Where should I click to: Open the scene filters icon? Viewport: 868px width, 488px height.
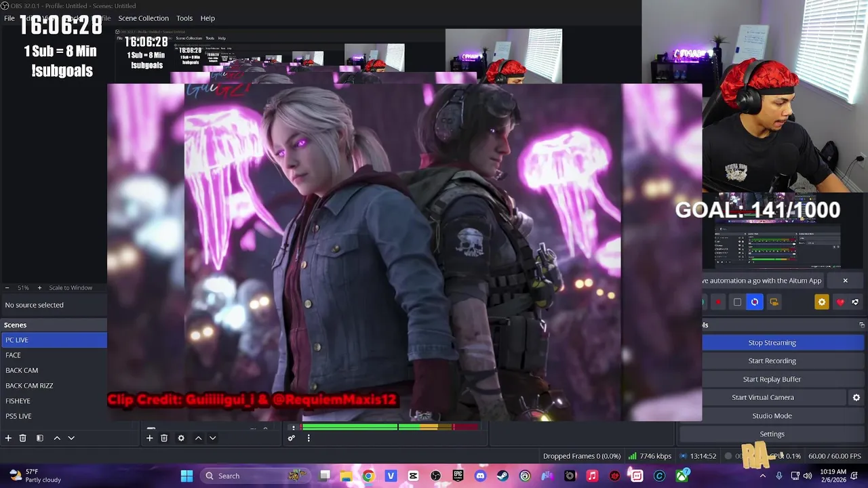pos(39,439)
